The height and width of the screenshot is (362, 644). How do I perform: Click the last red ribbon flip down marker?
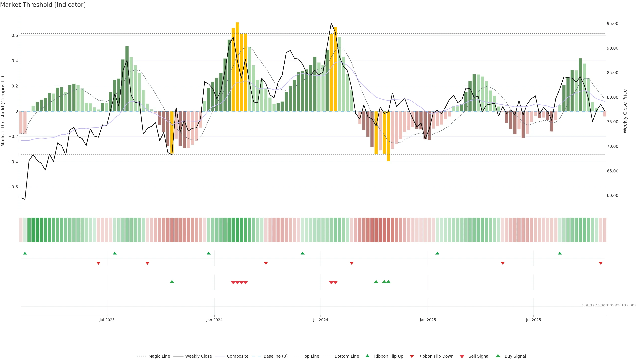(x=601, y=263)
